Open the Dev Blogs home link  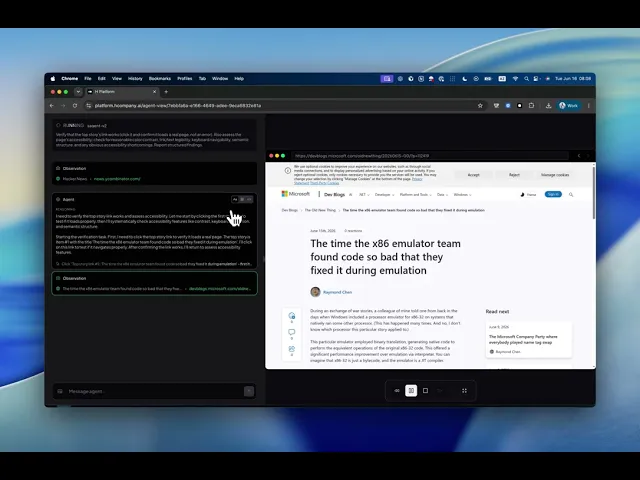[x=334, y=195]
